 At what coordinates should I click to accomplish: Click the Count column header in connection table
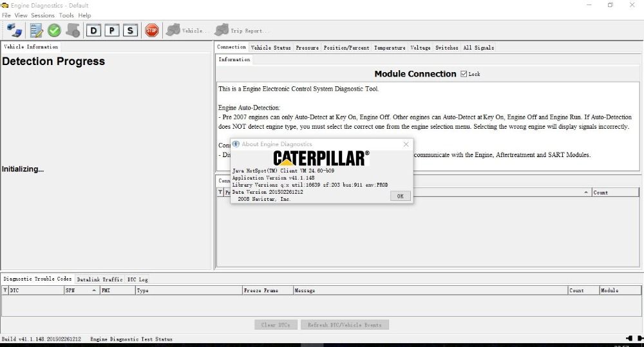pos(615,192)
